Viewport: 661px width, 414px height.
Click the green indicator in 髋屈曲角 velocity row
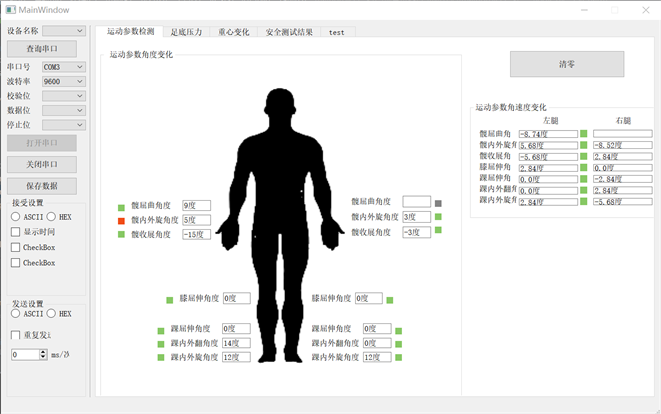[584, 133]
